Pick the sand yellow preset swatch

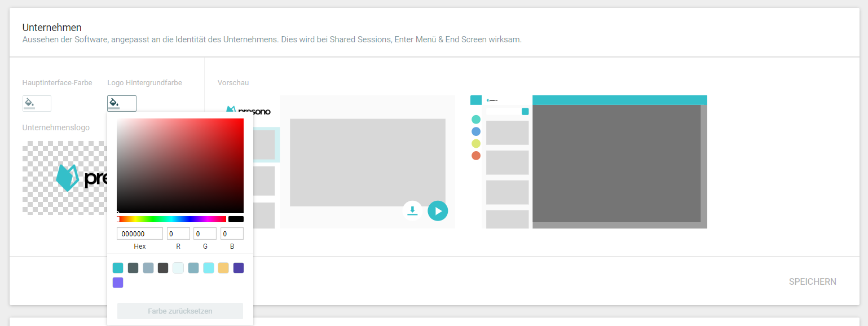point(223,268)
